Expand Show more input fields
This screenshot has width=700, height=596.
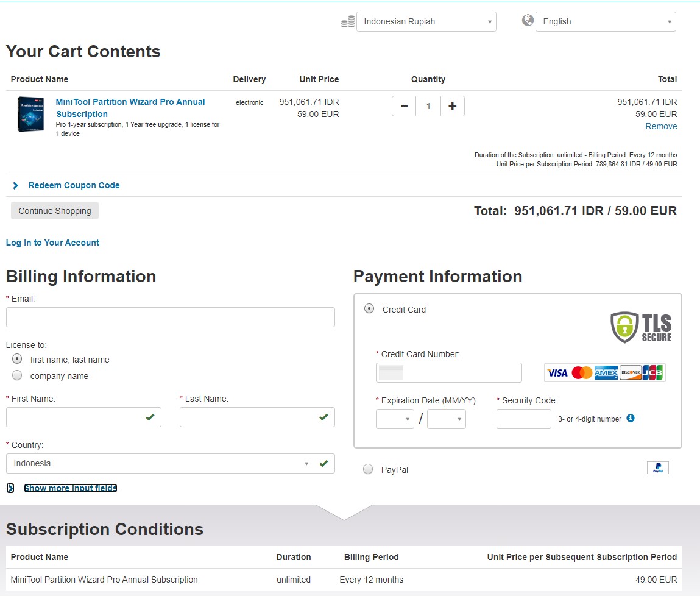pos(71,488)
